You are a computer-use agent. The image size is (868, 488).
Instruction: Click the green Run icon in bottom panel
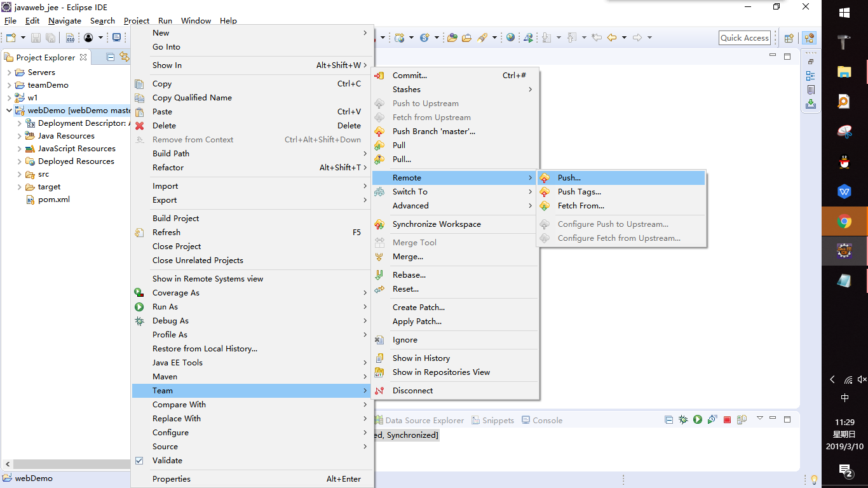pyautogui.click(x=698, y=419)
